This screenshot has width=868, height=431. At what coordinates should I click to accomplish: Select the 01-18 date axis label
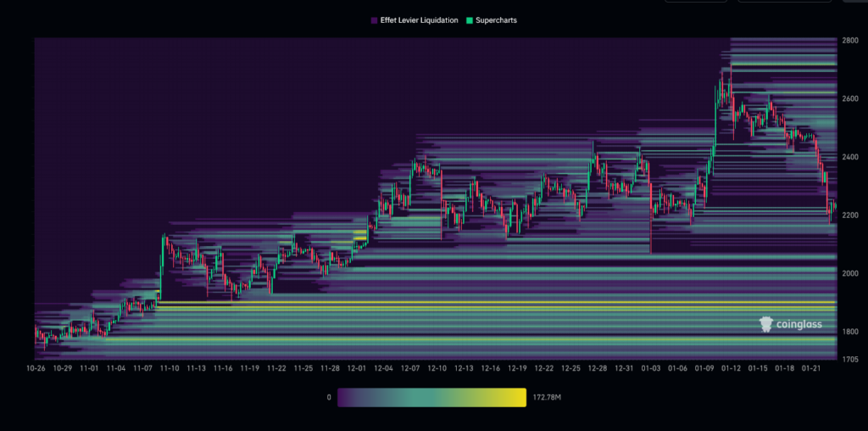click(x=785, y=368)
